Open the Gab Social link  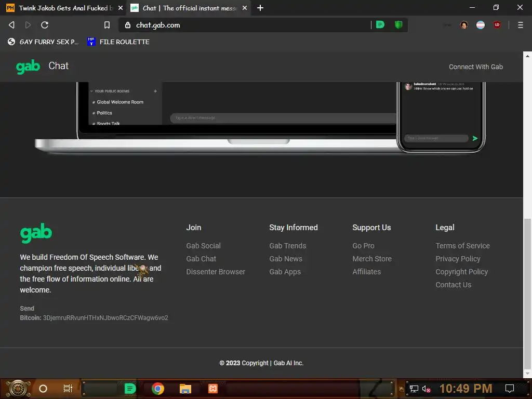click(x=203, y=246)
